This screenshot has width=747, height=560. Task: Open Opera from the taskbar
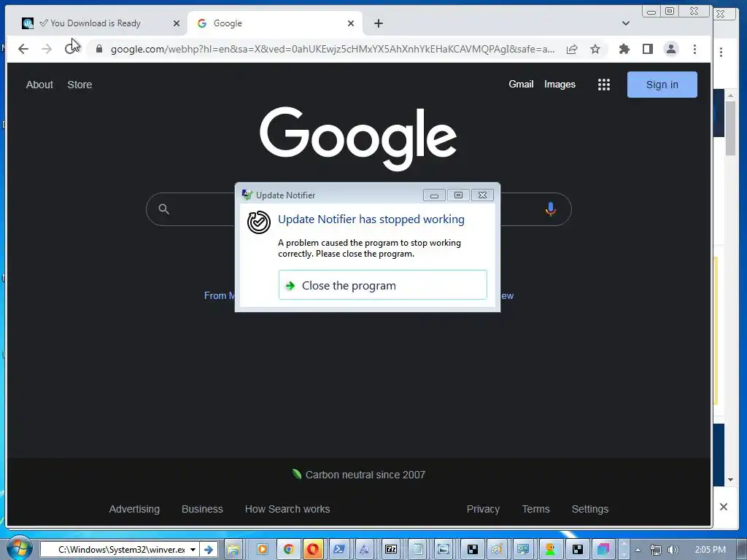pyautogui.click(x=313, y=549)
